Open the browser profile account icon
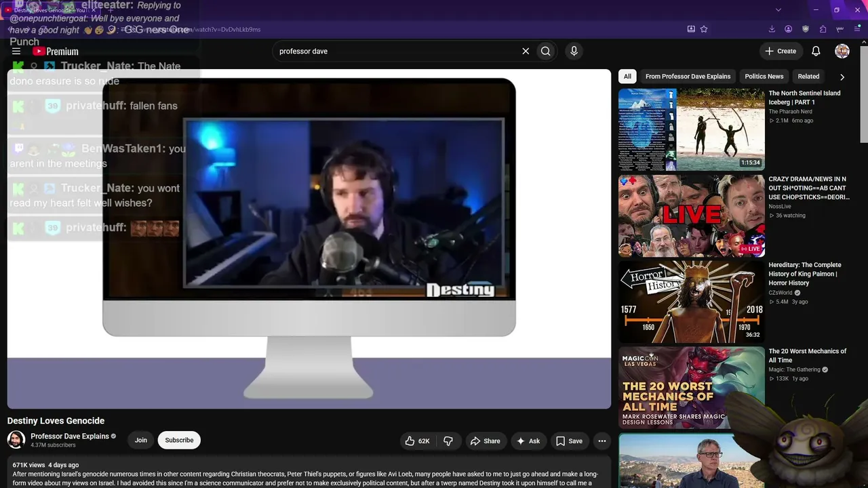Image resolution: width=868 pixels, height=488 pixels. tap(789, 29)
